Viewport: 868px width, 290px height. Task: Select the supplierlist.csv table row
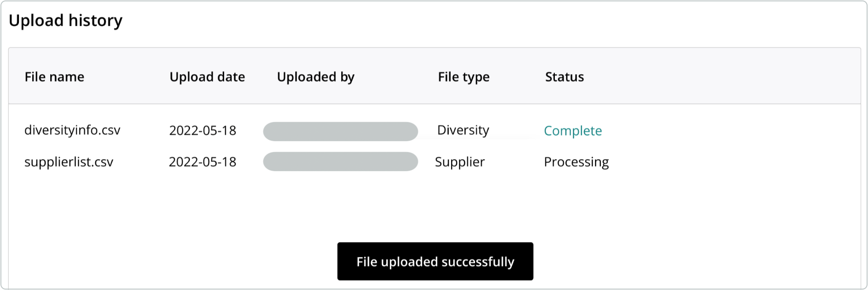click(434, 162)
